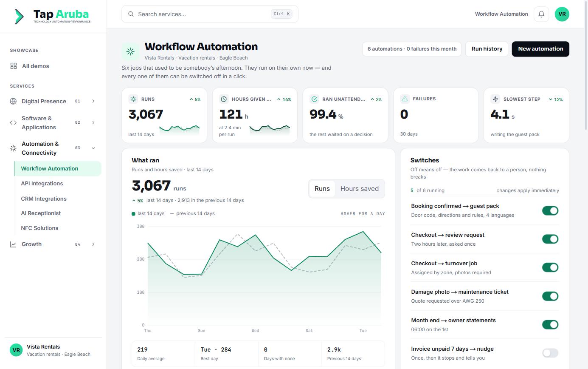Viewport: 588px width, 369px height.
Task: Open Run history
Action: [487, 49]
